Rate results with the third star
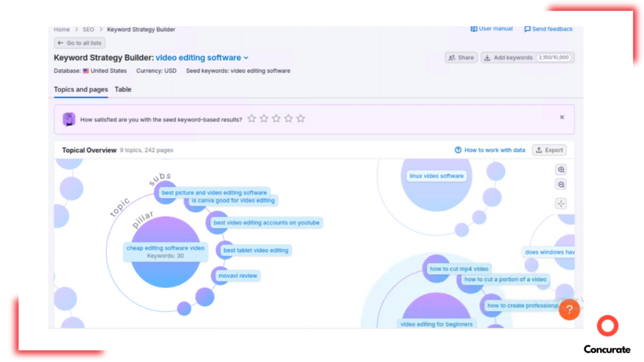644x362 pixels. tap(276, 119)
